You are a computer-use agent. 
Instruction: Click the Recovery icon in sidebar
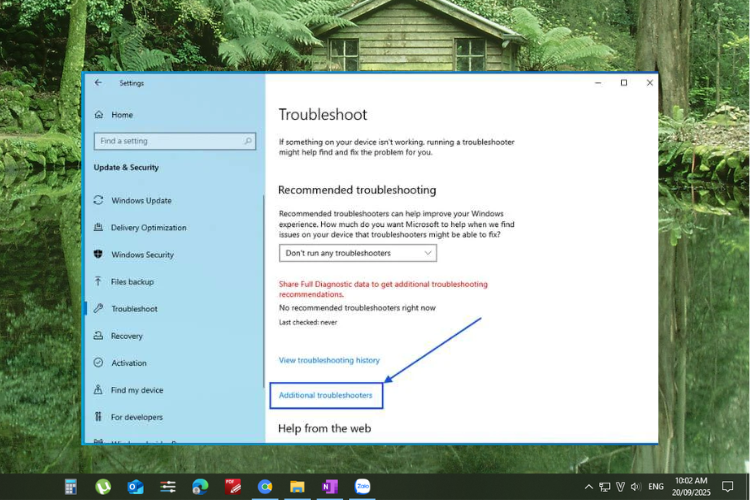coord(98,335)
